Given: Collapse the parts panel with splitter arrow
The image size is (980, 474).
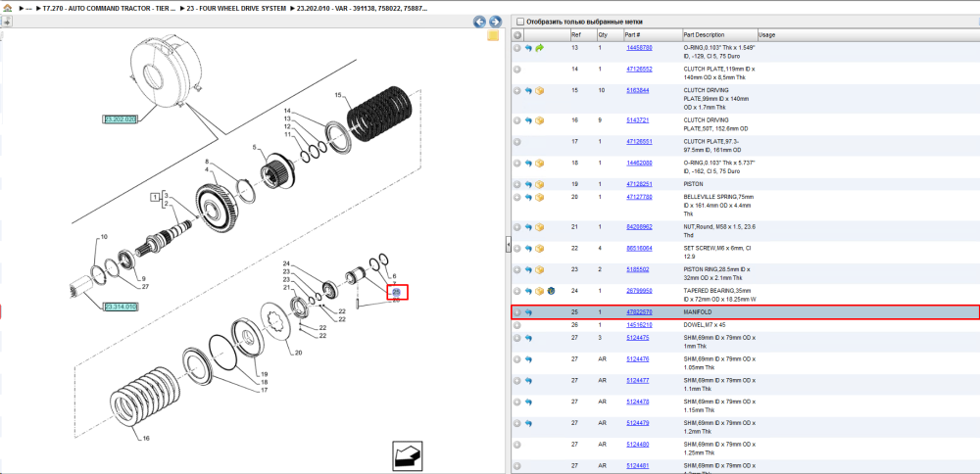Looking at the screenshot, I should [x=508, y=246].
